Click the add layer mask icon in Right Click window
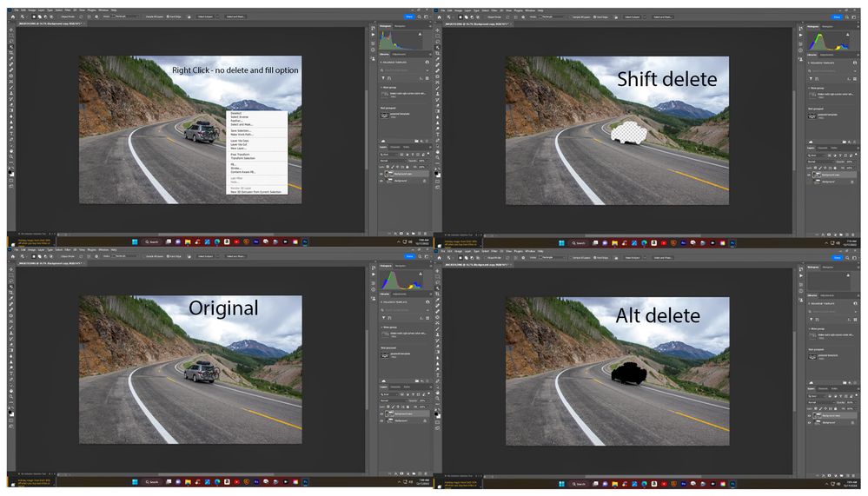 401,234
